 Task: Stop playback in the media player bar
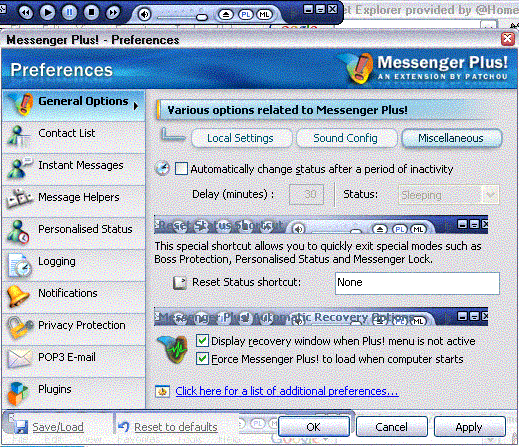(x=91, y=13)
